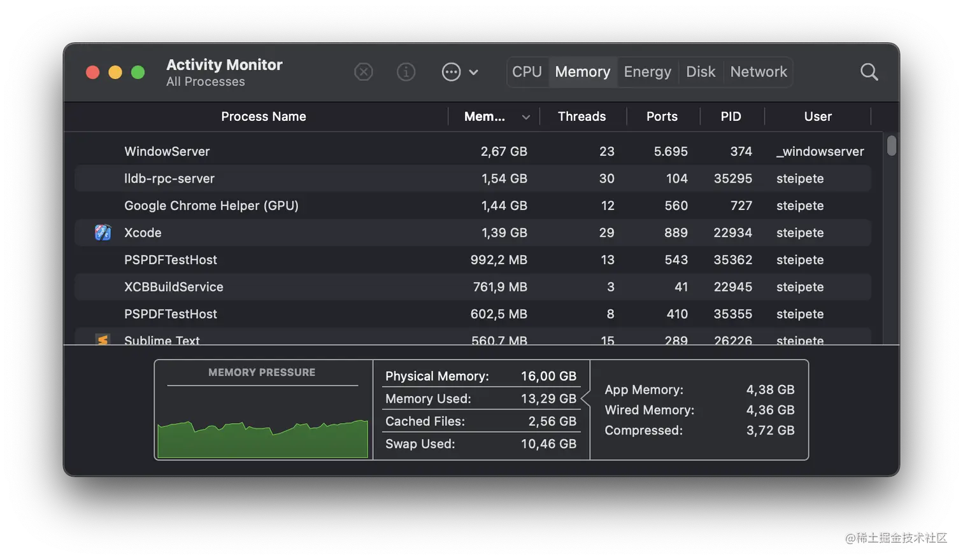Click the Swap Used 10,46 GB value
Viewport: 963px width, 560px height.
(548, 444)
